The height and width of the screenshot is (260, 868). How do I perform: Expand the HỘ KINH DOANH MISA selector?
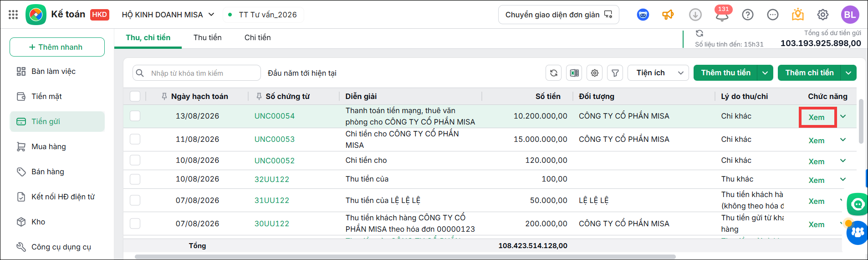(168, 15)
